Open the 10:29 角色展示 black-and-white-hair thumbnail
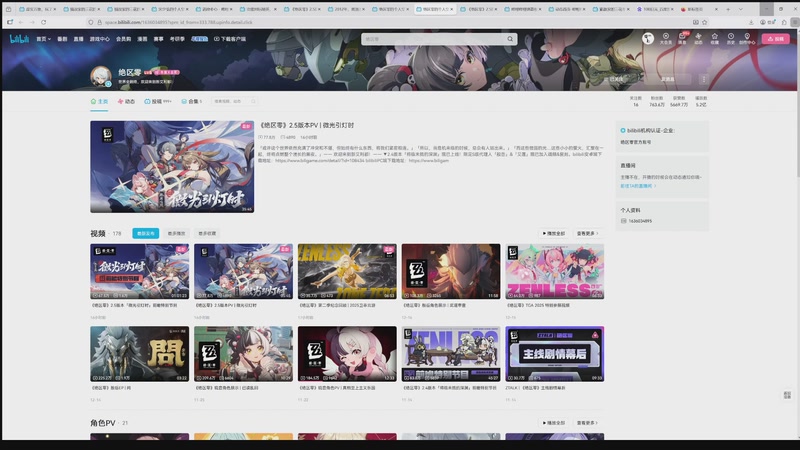The image size is (800, 450). 243,354
